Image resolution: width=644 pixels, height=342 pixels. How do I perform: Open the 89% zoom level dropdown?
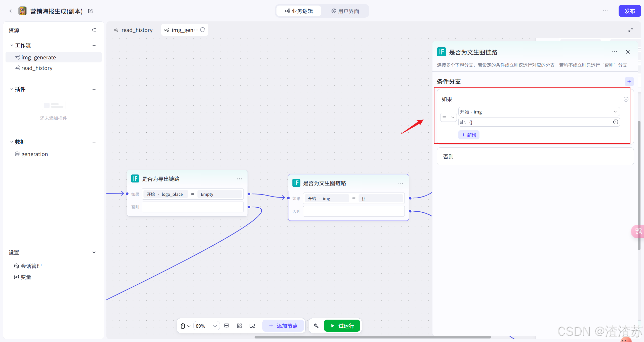tap(206, 326)
